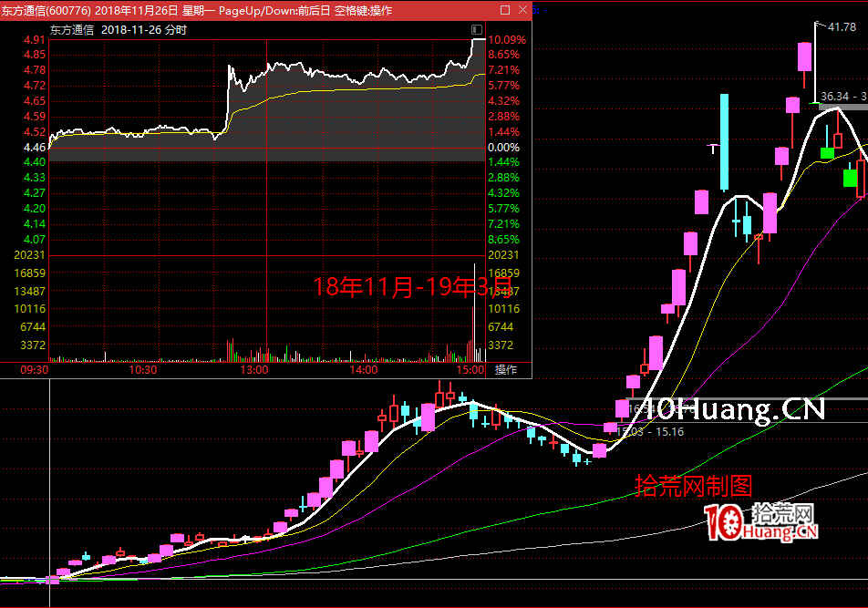Click the 09:30 time axis label
This screenshot has width=868, height=608.
pos(35,369)
